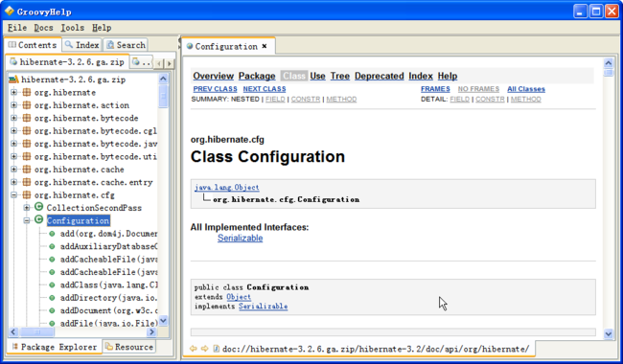Open the FRAMES link
The height and width of the screenshot is (364, 623).
(435, 89)
